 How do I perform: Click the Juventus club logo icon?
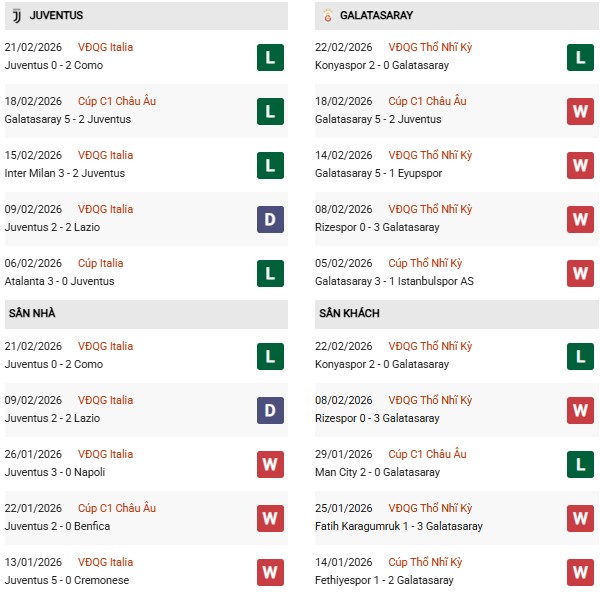(16, 16)
